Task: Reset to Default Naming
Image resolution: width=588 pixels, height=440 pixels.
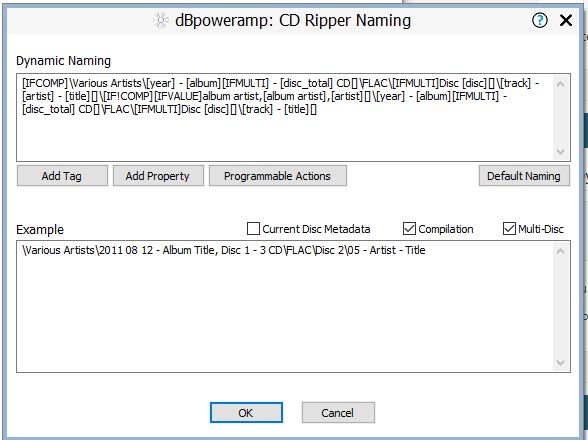Action: point(524,176)
